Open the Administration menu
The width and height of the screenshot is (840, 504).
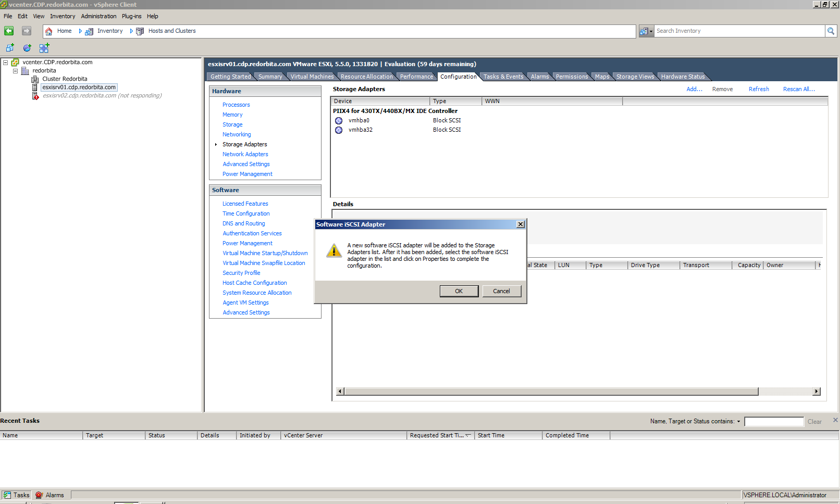coord(98,16)
